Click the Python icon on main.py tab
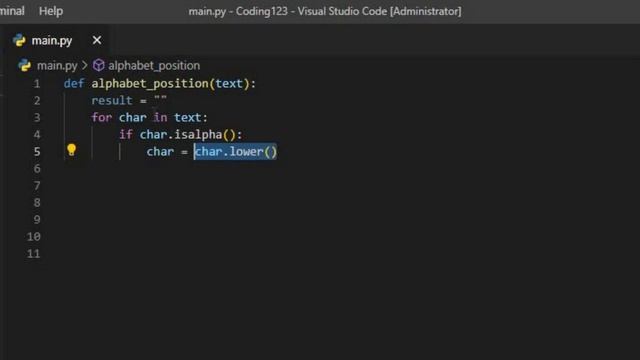Image resolution: width=640 pixels, height=360 pixels. tap(19, 40)
